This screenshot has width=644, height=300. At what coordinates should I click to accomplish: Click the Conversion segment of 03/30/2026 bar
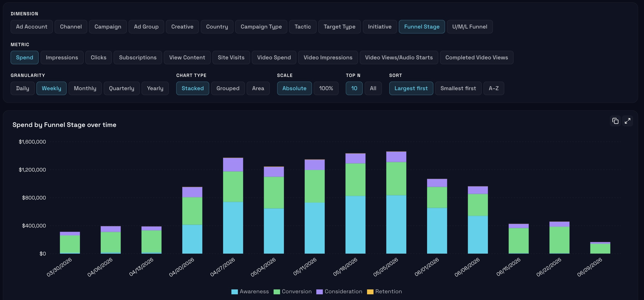tap(70, 244)
